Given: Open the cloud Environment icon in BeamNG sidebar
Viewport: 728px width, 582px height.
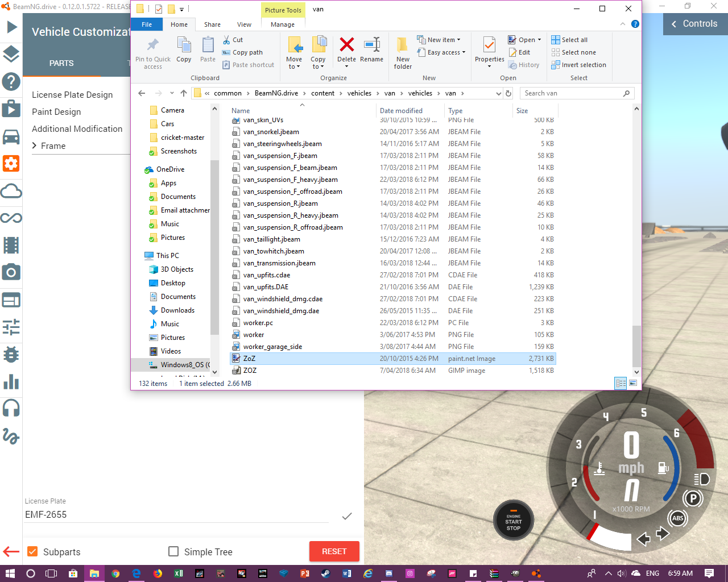Looking at the screenshot, I should 11,191.
